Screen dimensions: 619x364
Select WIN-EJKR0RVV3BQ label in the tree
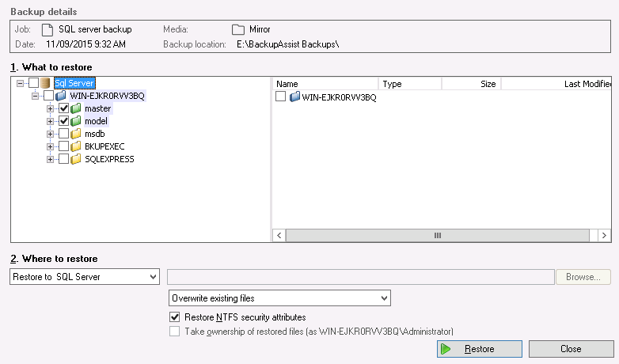click(108, 96)
